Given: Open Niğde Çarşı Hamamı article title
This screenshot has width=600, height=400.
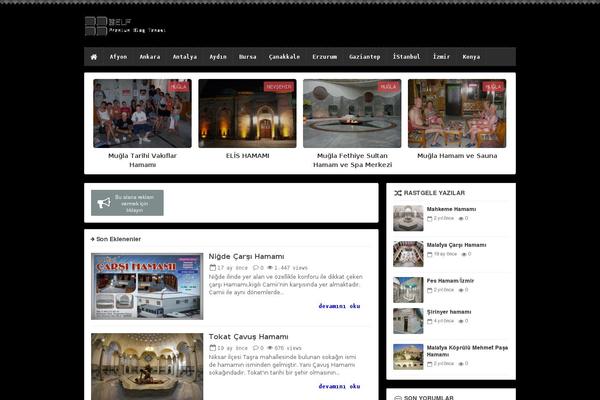Looking at the screenshot, I should pyautogui.click(x=246, y=256).
